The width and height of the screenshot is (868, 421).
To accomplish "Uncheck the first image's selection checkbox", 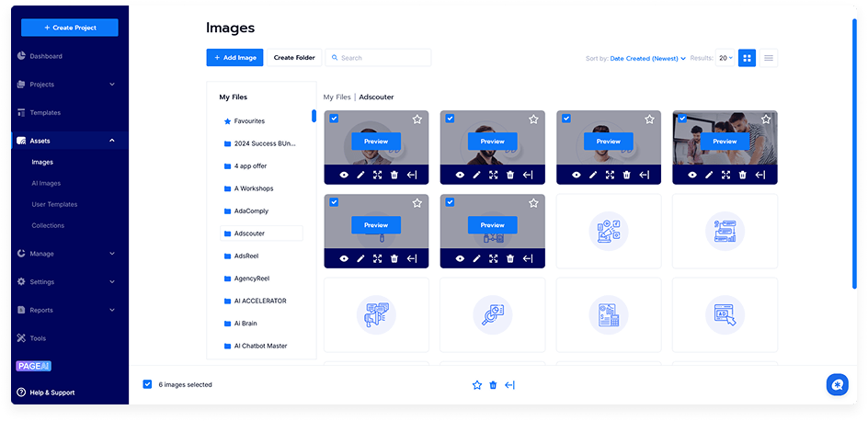I will click(334, 119).
